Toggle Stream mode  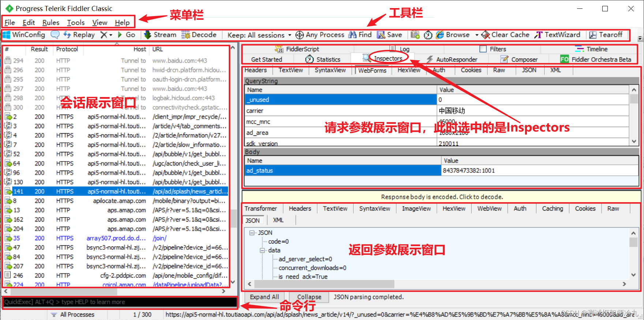tap(160, 35)
